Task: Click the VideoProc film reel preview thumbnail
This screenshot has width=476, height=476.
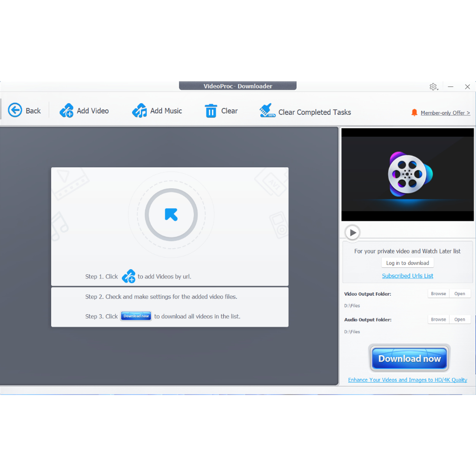Action: tap(407, 174)
